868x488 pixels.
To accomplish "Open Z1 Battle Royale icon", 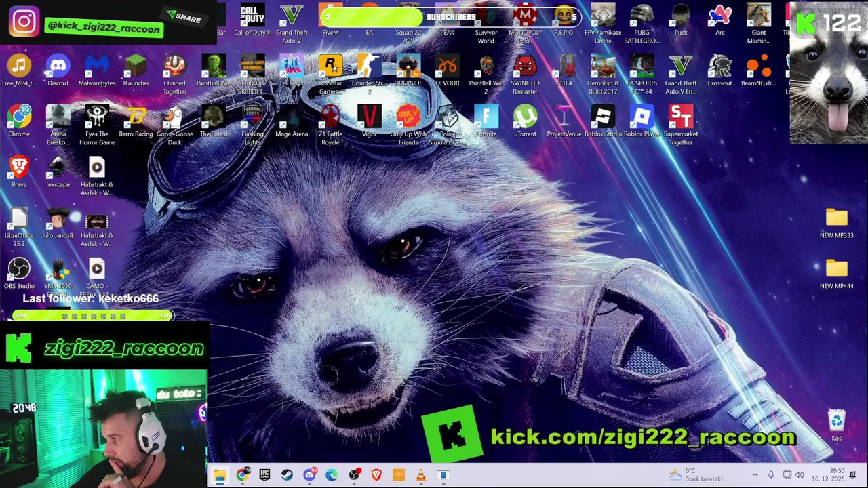I will coord(330,125).
